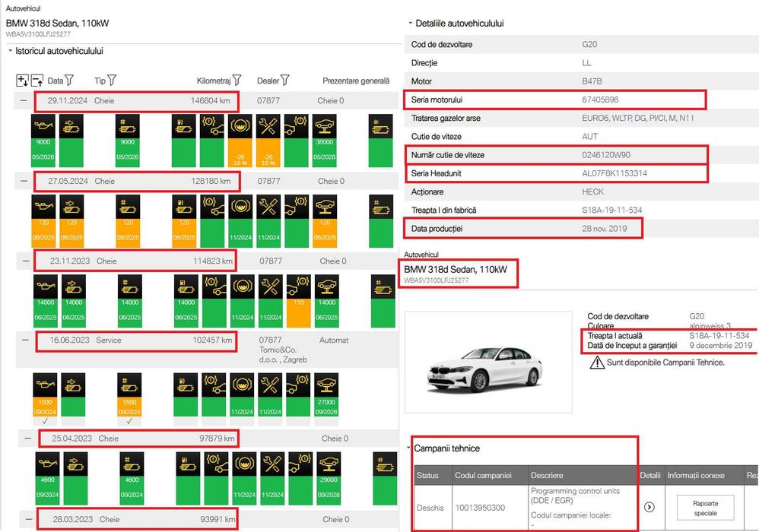
Task: Click the expand all entries icon
Action: click(22, 81)
